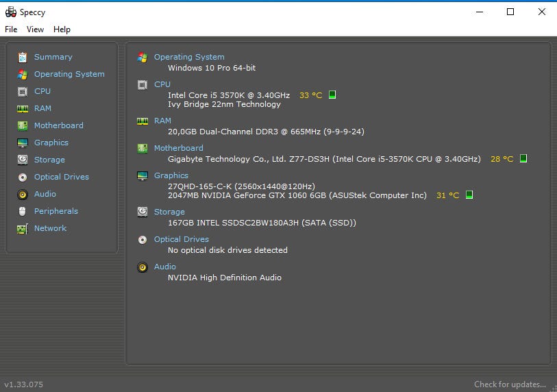Click Check for updates link

[510, 384]
